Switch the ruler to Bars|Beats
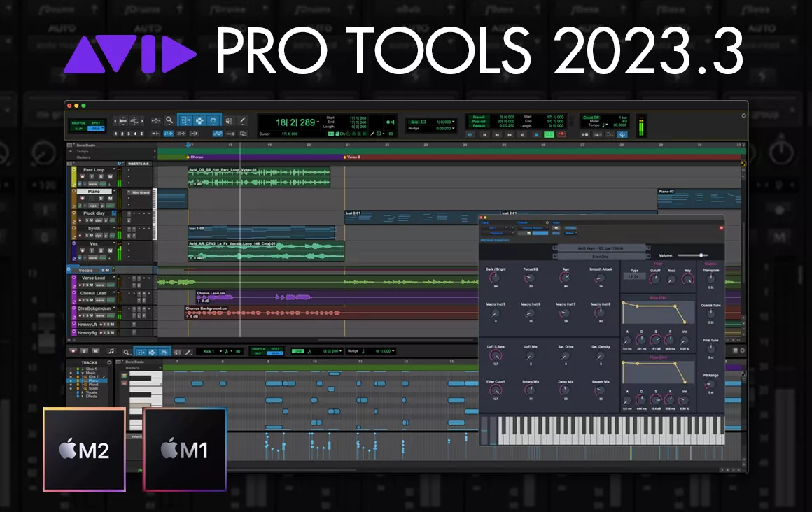Viewport: 812px width, 512px height. click(85, 145)
